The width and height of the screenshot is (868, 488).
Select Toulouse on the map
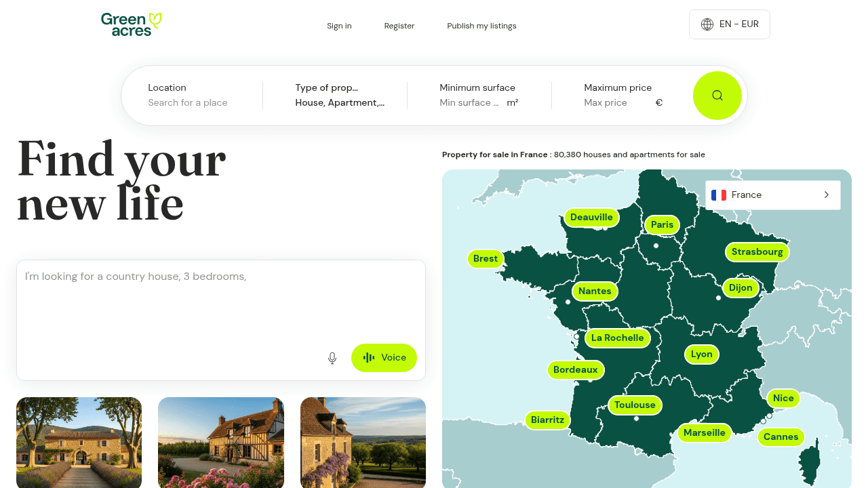[x=635, y=405]
